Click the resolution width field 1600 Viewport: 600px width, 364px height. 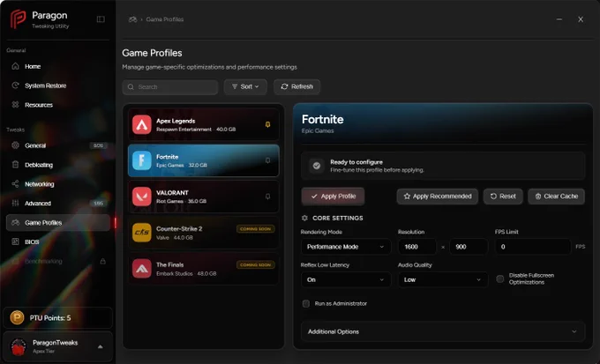point(417,247)
